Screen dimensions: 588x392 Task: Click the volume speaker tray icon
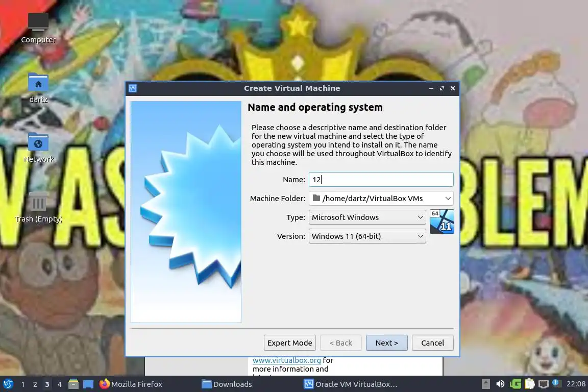pos(500,384)
